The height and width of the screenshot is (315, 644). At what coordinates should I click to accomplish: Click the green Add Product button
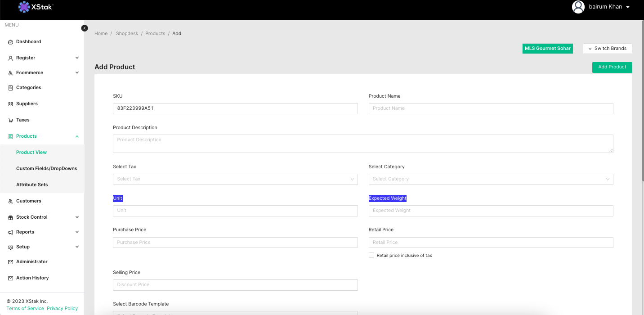click(x=612, y=67)
